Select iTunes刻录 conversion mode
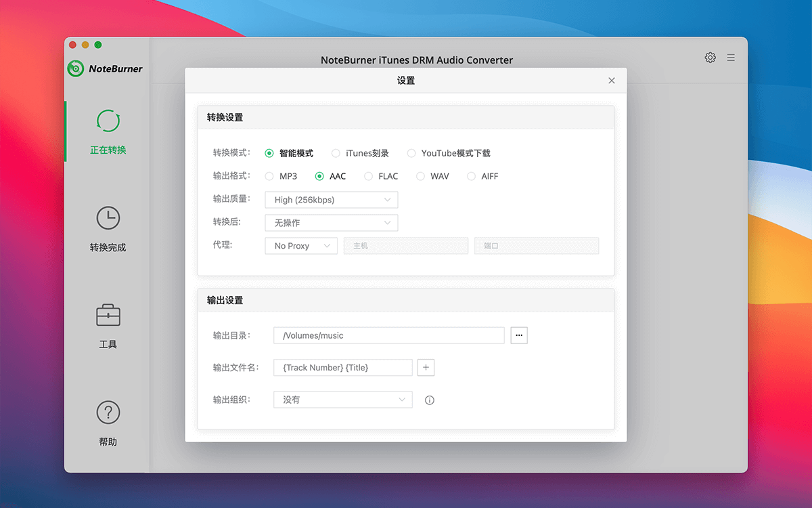This screenshot has width=812, height=508. click(336, 153)
